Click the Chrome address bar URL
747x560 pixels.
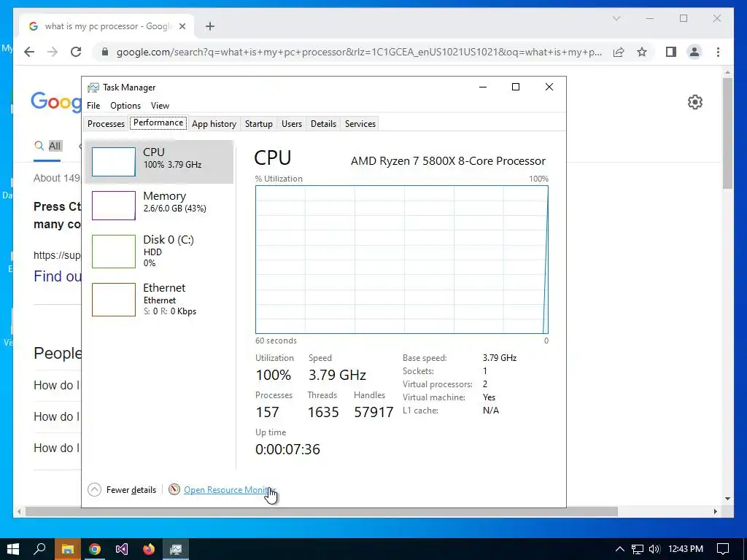tap(359, 52)
